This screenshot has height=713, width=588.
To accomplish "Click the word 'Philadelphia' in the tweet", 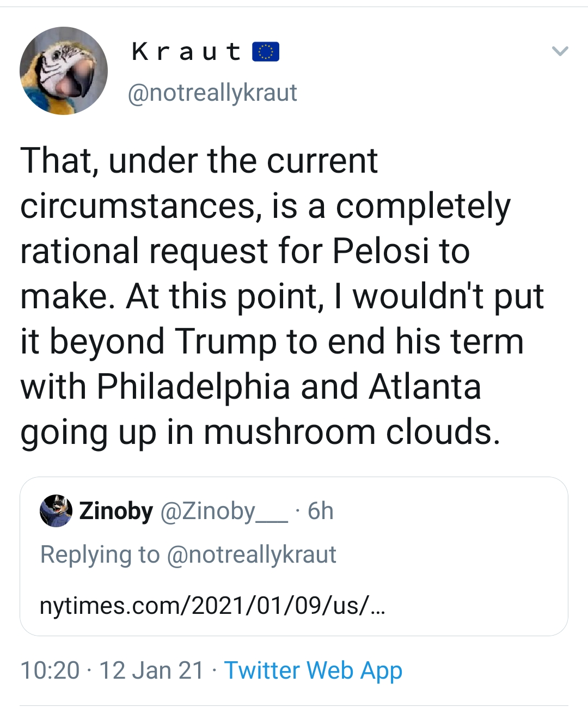I will click(193, 387).
